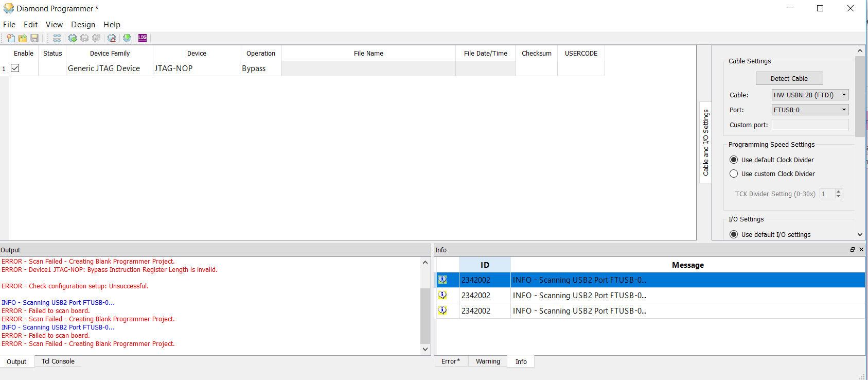The height and width of the screenshot is (380, 868).
Task: Click the Scan devices toolbar icon
Action: click(x=57, y=38)
